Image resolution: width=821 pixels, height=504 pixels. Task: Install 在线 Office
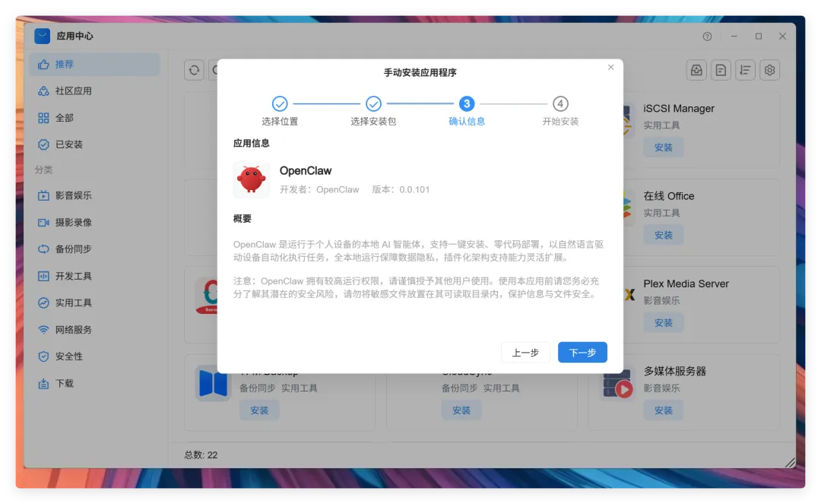click(x=664, y=235)
